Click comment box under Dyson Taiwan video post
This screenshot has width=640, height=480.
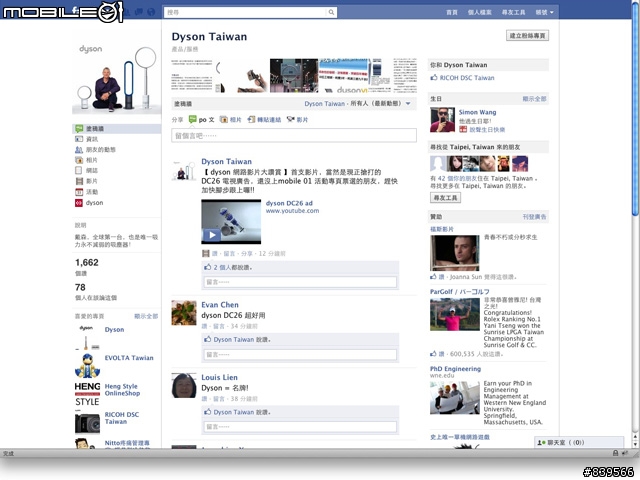click(300, 282)
